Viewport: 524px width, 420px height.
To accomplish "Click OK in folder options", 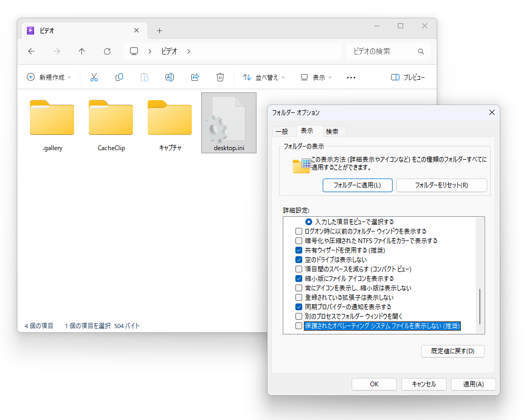I will [374, 384].
